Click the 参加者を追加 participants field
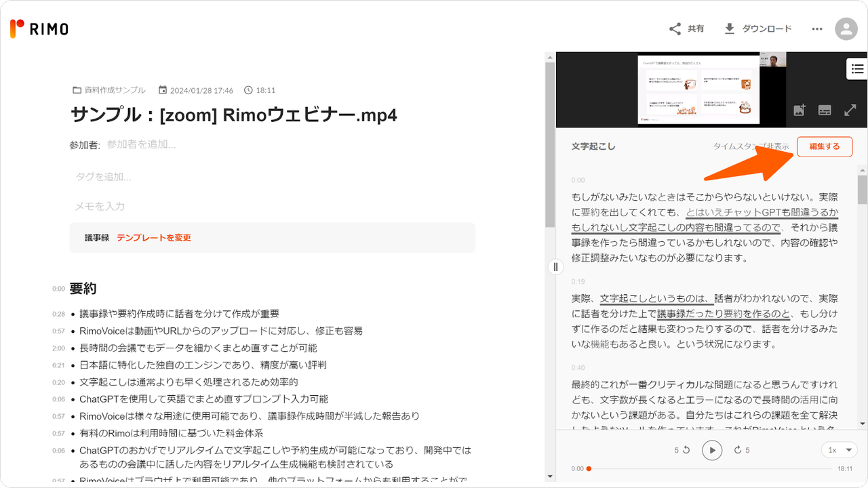This screenshot has width=868, height=488. click(x=142, y=144)
